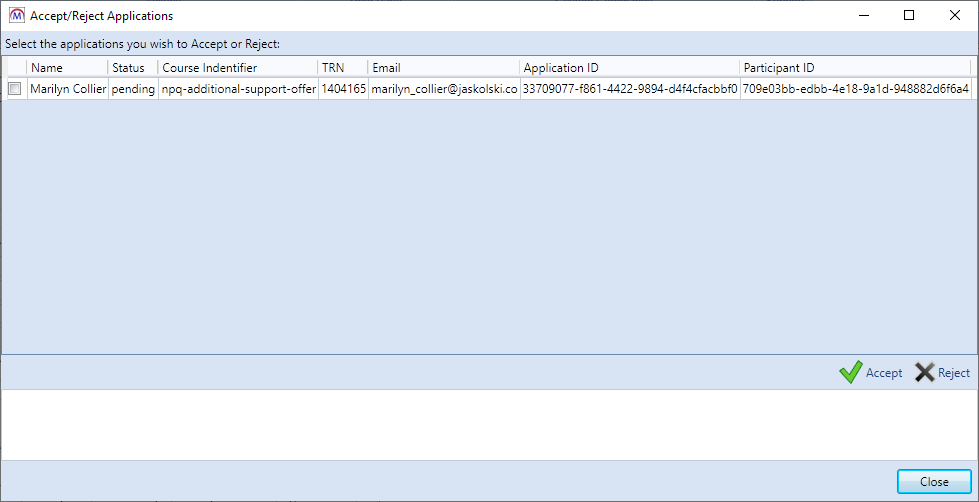Select the npq-additional-support-offer course cell

[239, 89]
